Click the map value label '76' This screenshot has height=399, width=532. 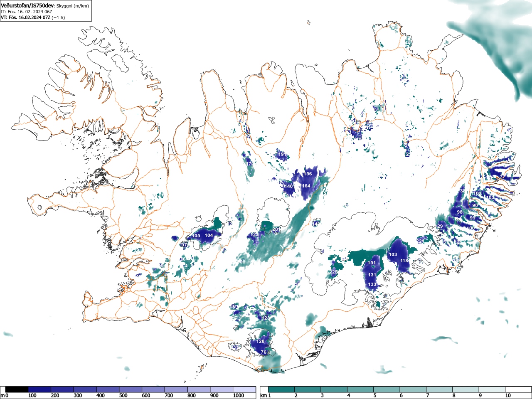click(x=263, y=352)
